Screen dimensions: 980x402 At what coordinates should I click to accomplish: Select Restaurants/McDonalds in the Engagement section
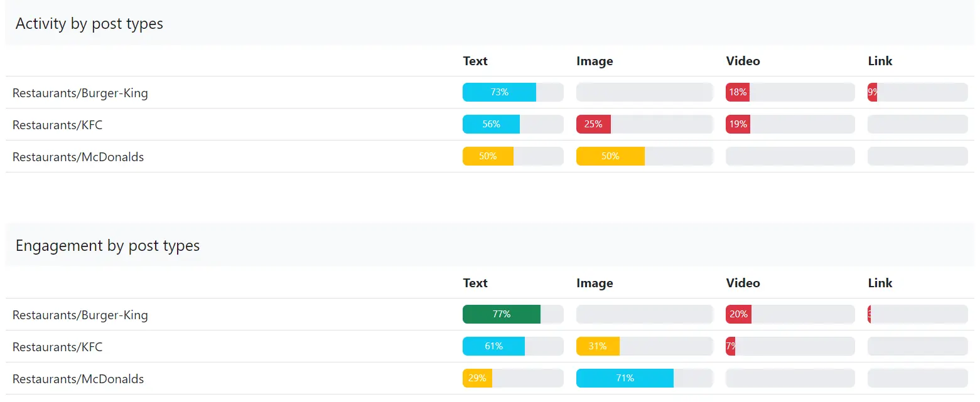coord(78,379)
